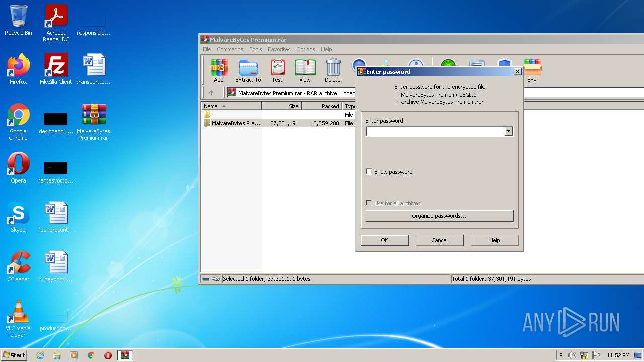
Task: Select the Acrobat Reader DC desktop icon
Action: [x=56, y=23]
